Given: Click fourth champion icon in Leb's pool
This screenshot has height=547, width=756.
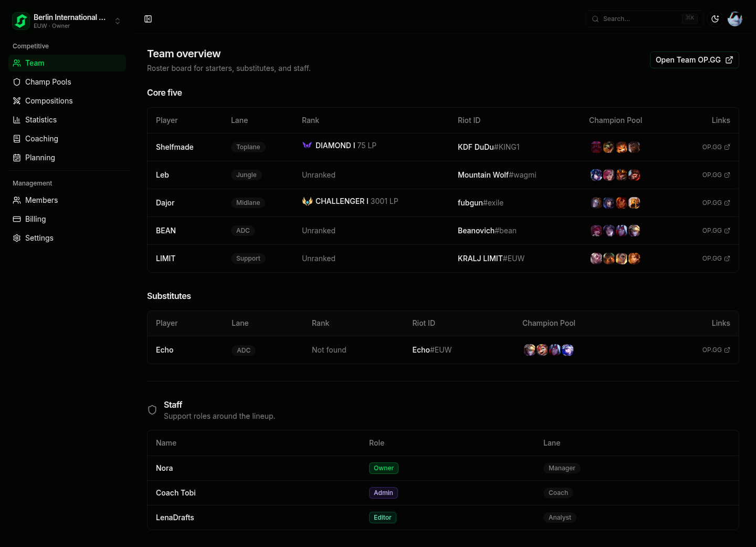Looking at the screenshot, I should [x=634, y=175].
